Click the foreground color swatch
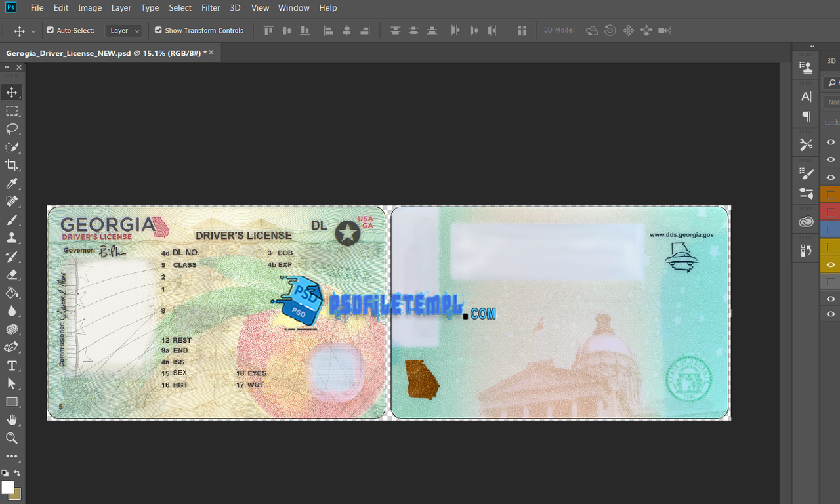The image size is (840, 504). pyautogui.click(x=8, y=487)
